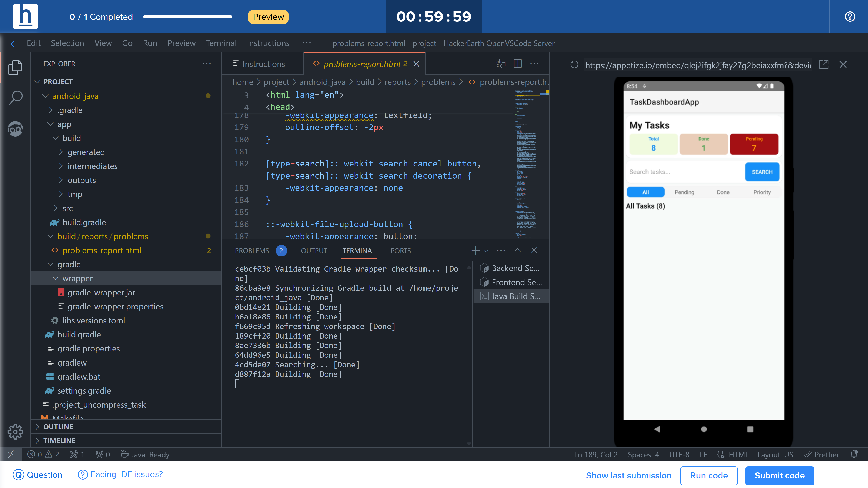Click the Run code button
Image resolution: width=868 pixels, height=488 pixels.
click(709, 475)
